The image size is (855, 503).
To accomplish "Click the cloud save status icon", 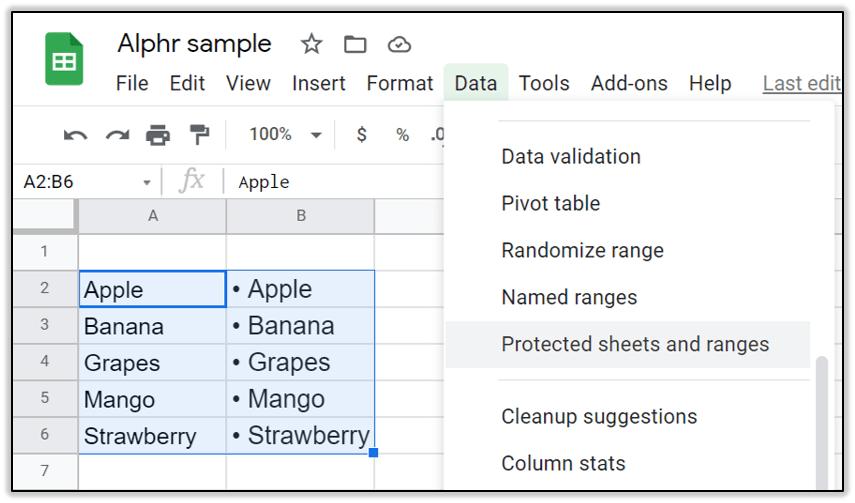I will pyautogui.click(x=399, y=44).
